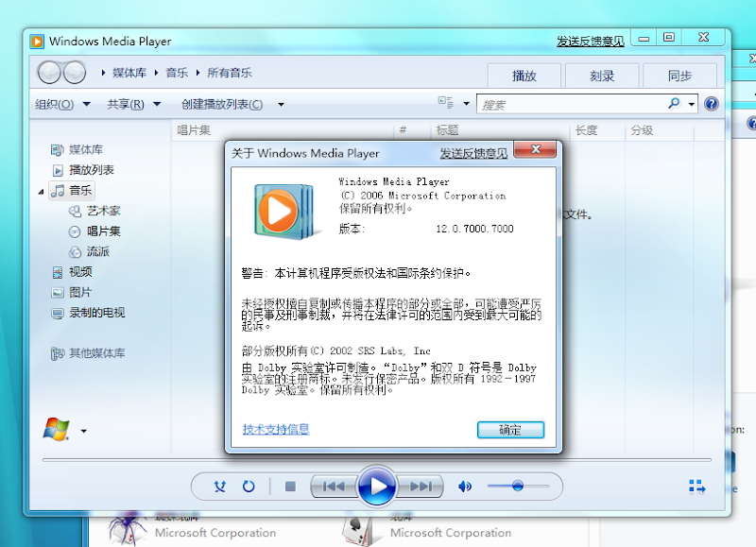Open the 创建播放列表(C) dropdown
The width and height of the screenshot is (756, 547).
point(232,104)
